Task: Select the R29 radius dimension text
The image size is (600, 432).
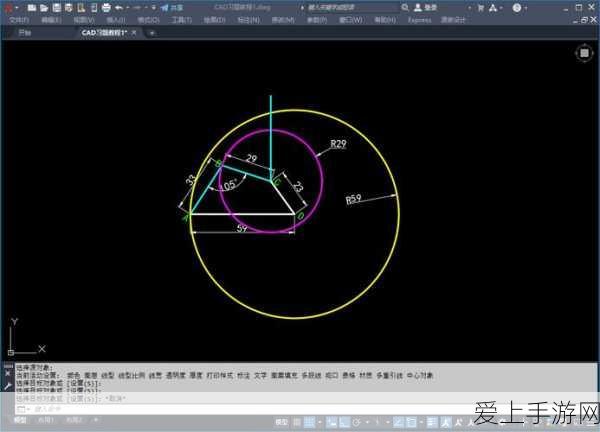Action: pos(338,144)
